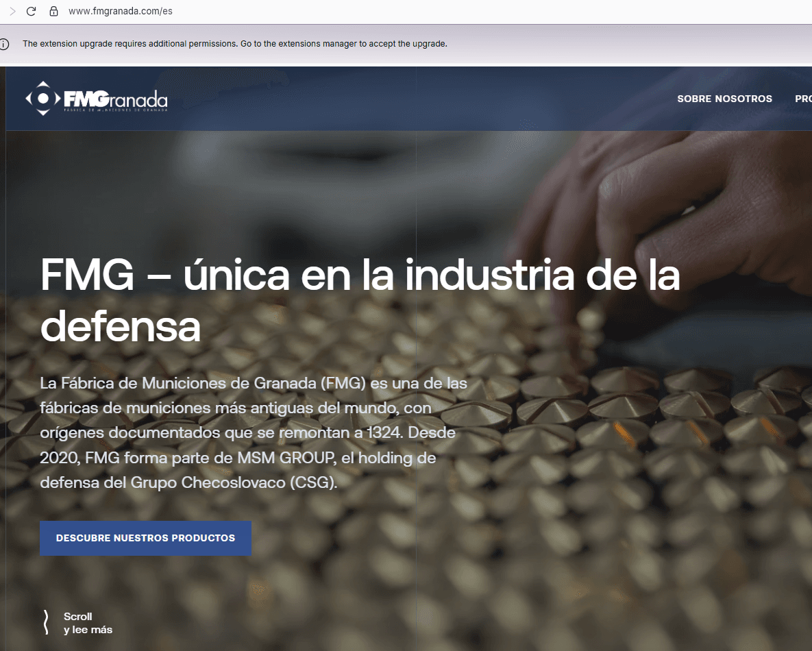Click the small tagline beneath the FMGranada logo
The width and height of the screenshot is (812, 651).
click(x=115, y=110)
